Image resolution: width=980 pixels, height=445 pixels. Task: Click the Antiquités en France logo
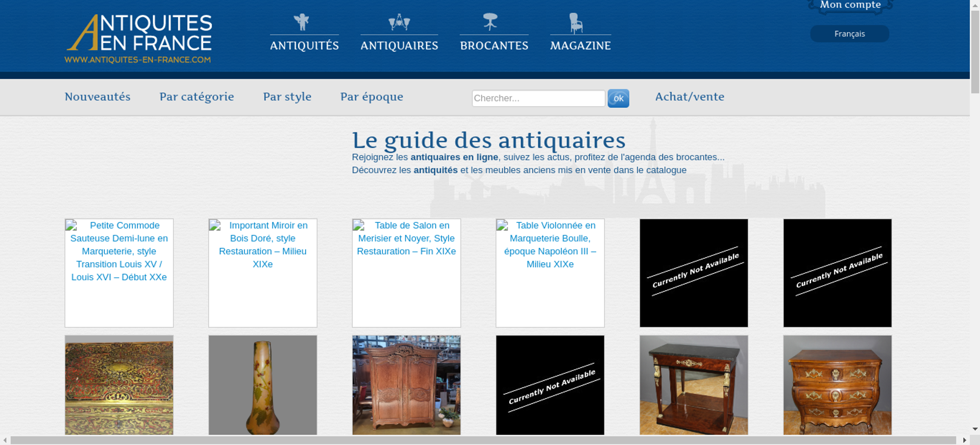139,39
